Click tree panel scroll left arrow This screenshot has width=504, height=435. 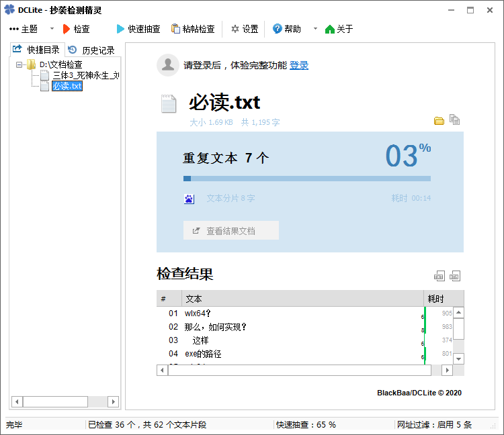[x=17, y=401]
